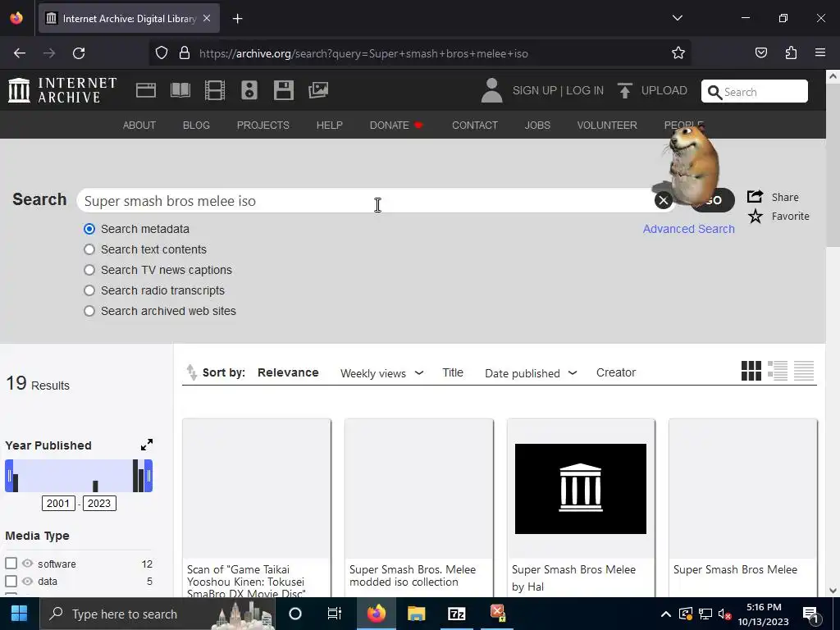
Task: Select Search text contents option
Action: pos(89,249)
